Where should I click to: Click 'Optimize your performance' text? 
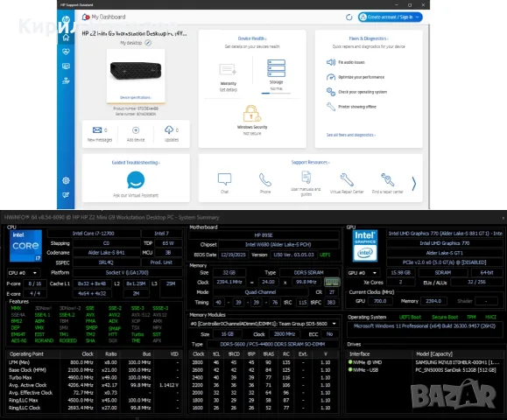click(361, 77)
